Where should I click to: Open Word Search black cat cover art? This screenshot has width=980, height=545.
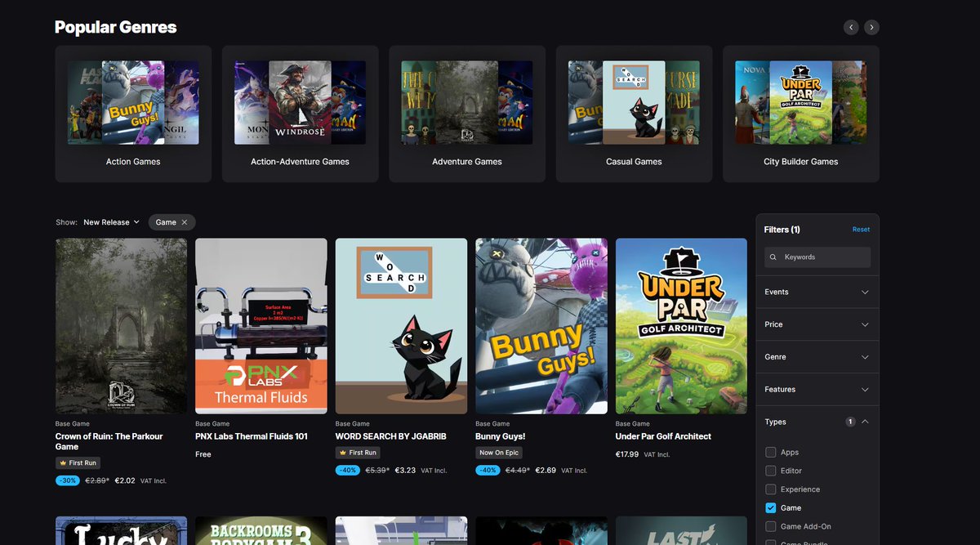(401, 326)
